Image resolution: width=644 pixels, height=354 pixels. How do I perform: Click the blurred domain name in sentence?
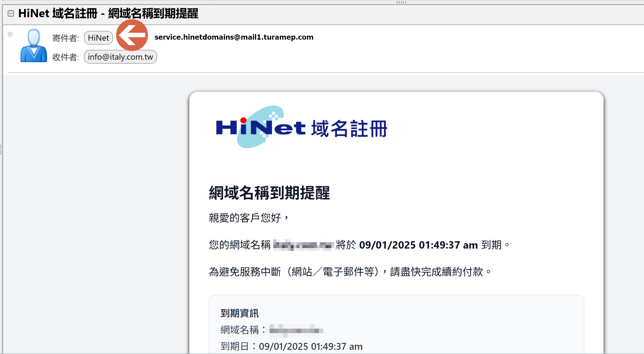click(x=303, y=245)
